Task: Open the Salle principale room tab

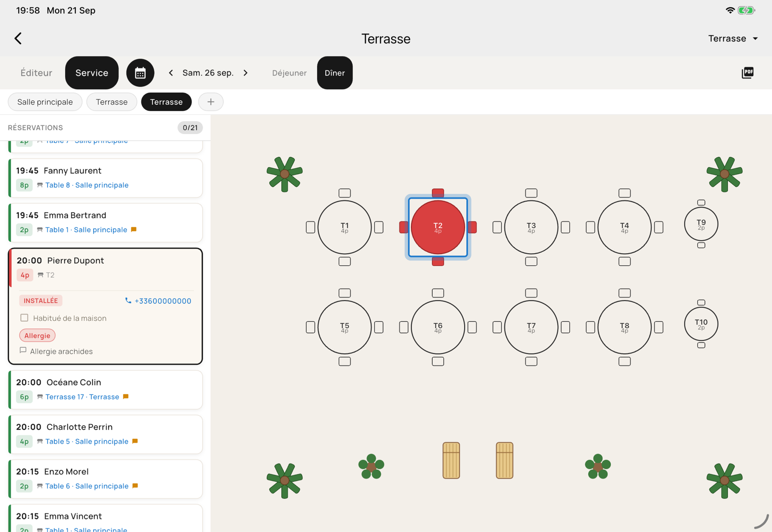Action: coord(45,102)
